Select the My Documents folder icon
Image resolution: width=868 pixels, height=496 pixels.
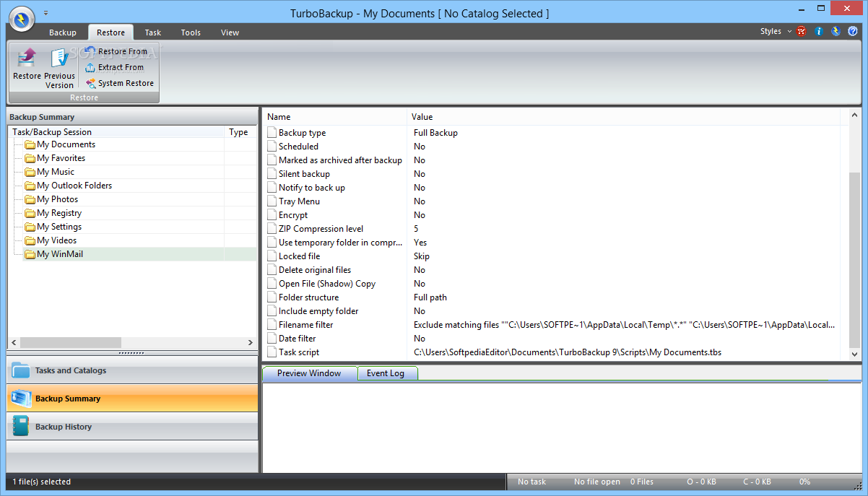30,144
